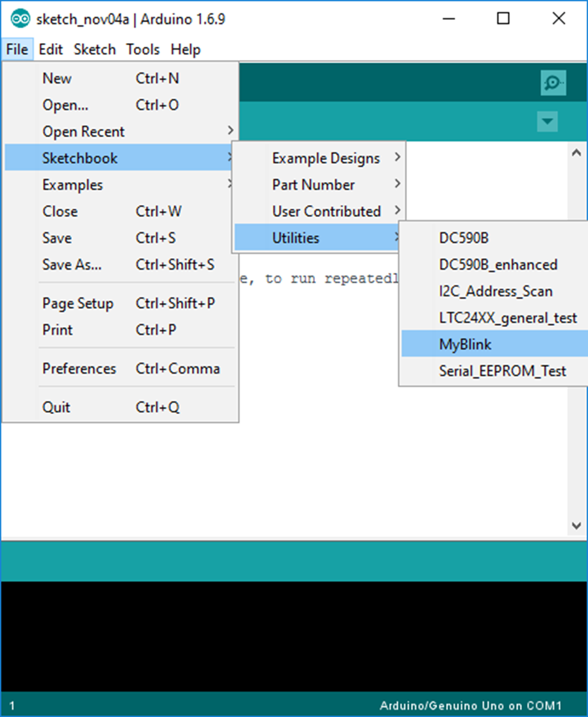Expand User Contributed submenu

pyautogui.click(x=319, y=212)
